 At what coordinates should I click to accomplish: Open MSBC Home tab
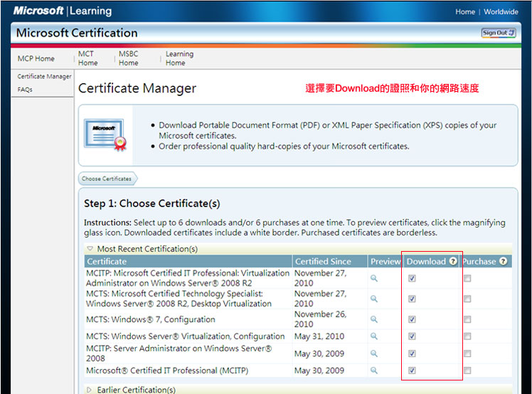[x=128, y=58]
